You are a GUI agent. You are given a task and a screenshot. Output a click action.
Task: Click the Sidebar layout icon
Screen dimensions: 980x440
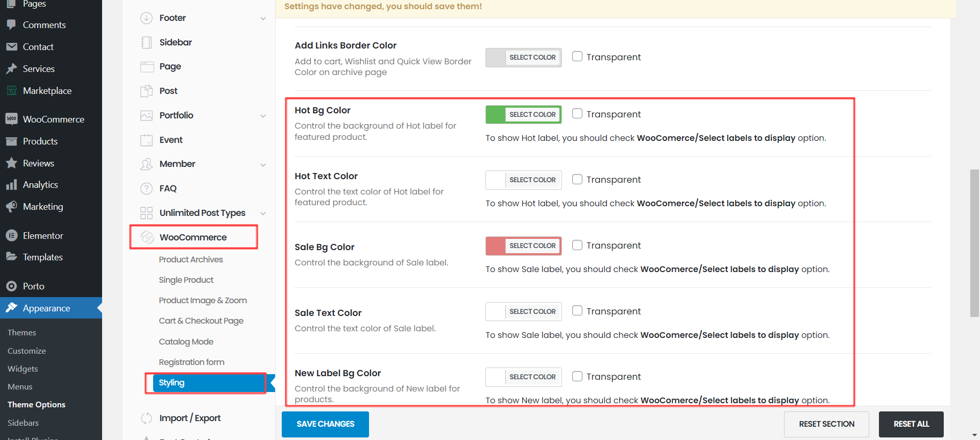146,42
